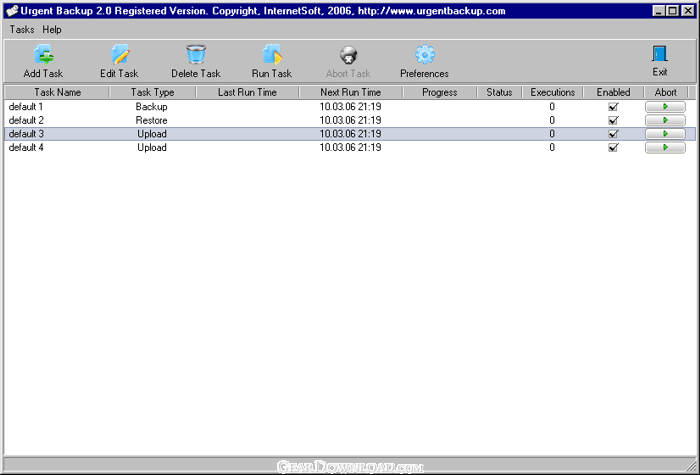Click next run time of default 3
Viewport: 700px width, 475px height.
[350, 134]
